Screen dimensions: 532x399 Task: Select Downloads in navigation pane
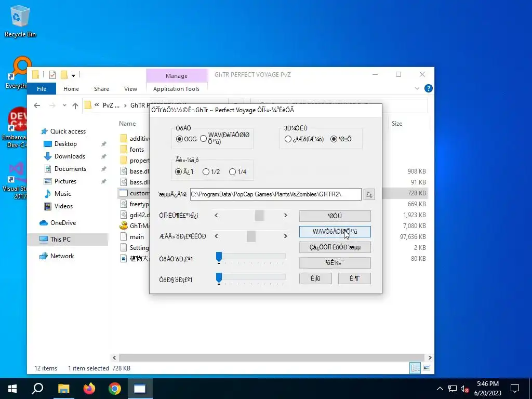tap(70, 156)
